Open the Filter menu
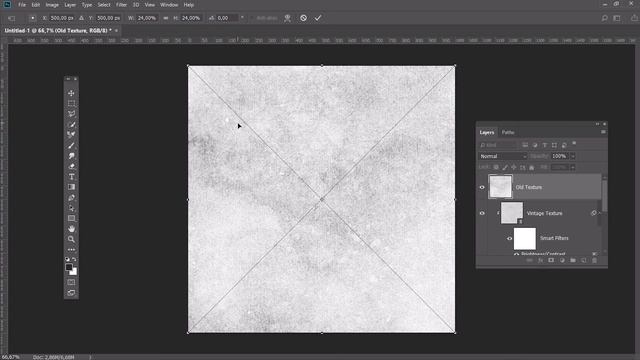This screenshot has height=360, width=640. 121,5
